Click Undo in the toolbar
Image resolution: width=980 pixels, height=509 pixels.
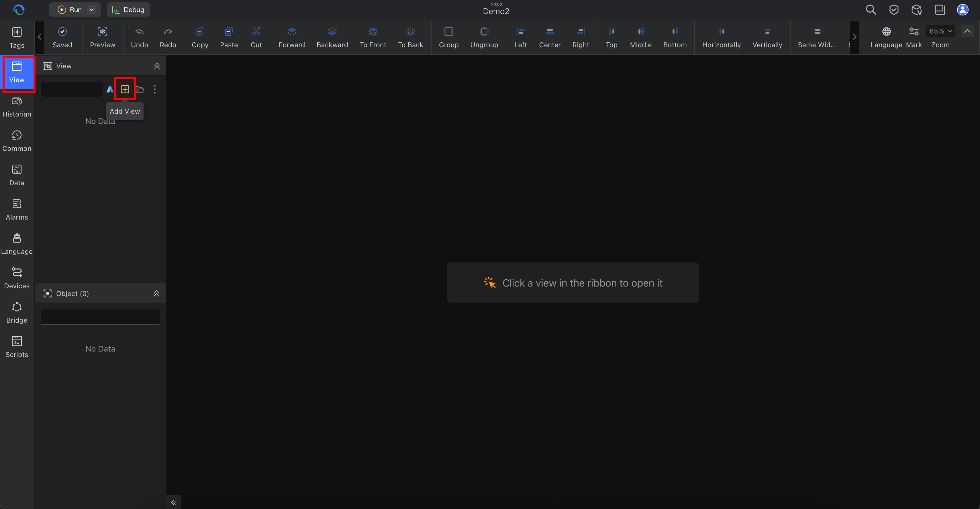[139, 38]
